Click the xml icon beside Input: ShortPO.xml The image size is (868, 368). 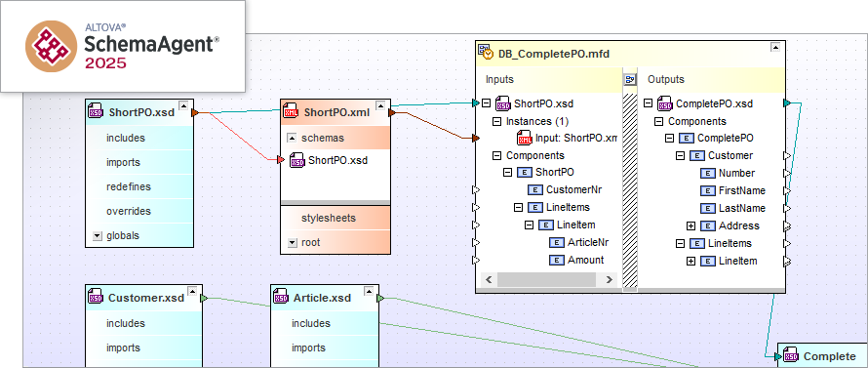(525, 138)
